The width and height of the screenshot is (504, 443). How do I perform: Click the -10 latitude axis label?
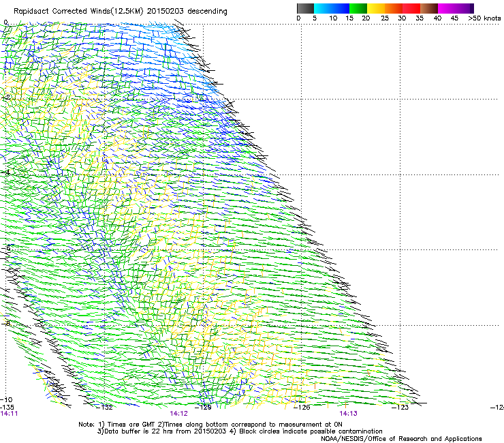tap(6, 399)
